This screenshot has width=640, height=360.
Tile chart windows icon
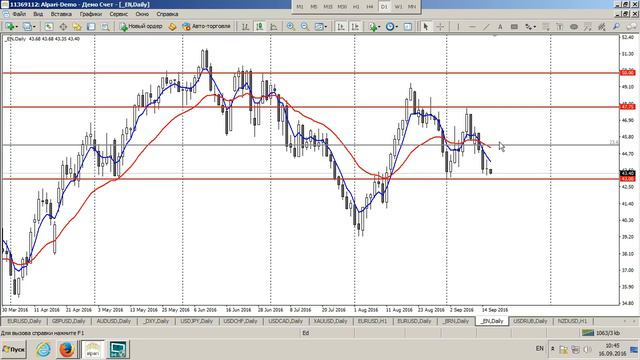tap(319, 27)
